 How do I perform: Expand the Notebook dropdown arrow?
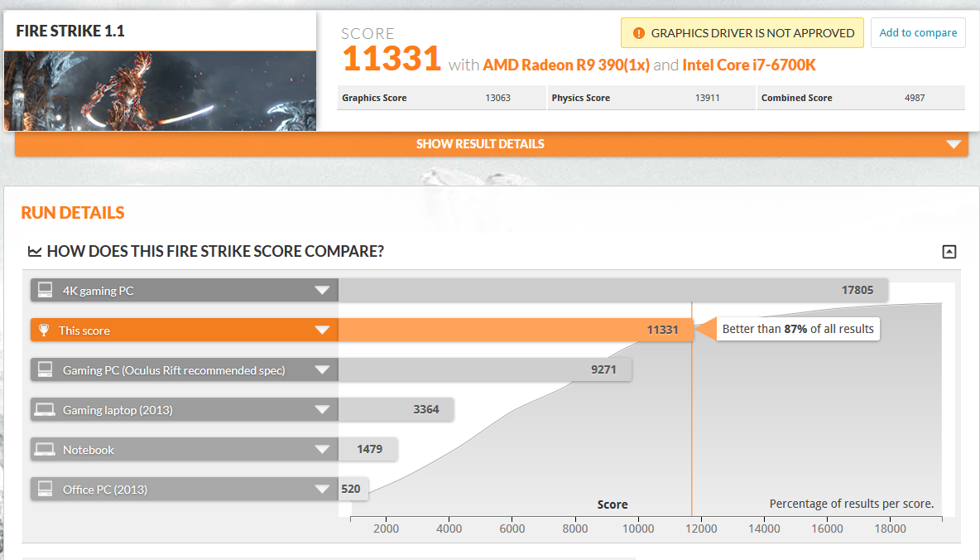322,449
